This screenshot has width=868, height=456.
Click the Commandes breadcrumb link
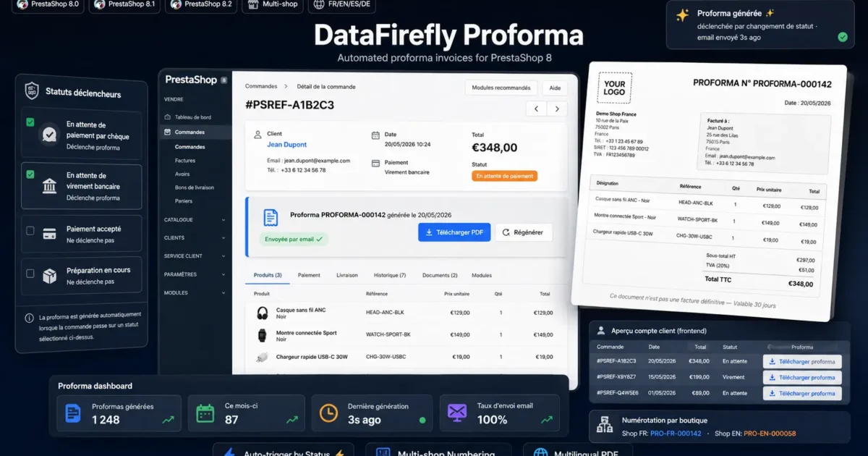tap(261, 87)
